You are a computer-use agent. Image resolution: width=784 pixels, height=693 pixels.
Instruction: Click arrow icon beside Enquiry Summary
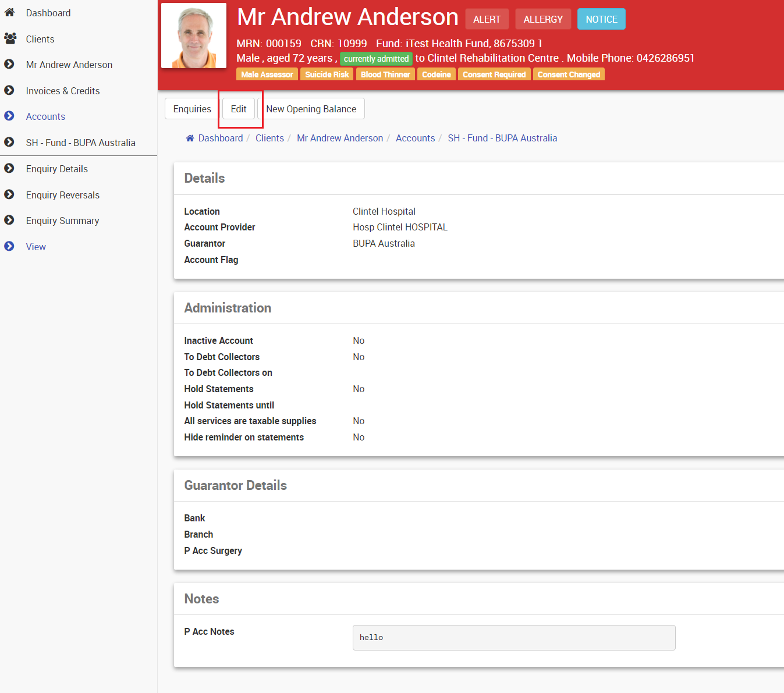tap(9, 220)
